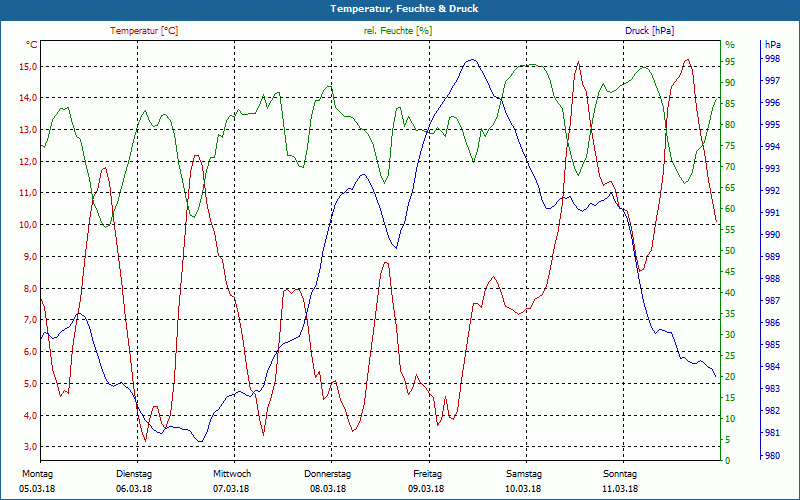The height and width of the screenshot is (500, 800).
Task: Click the 'Mittwoch' day label
Action: click(232, 474)
